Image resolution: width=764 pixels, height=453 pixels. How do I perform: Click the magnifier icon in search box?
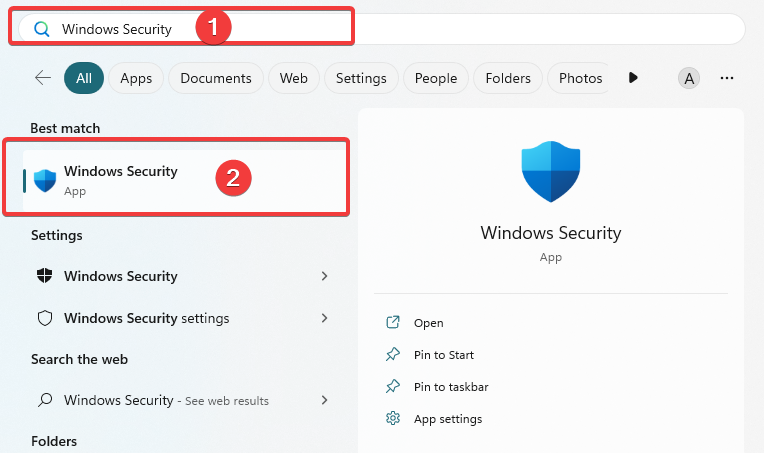pyautogui.click(x=42, y=29)
